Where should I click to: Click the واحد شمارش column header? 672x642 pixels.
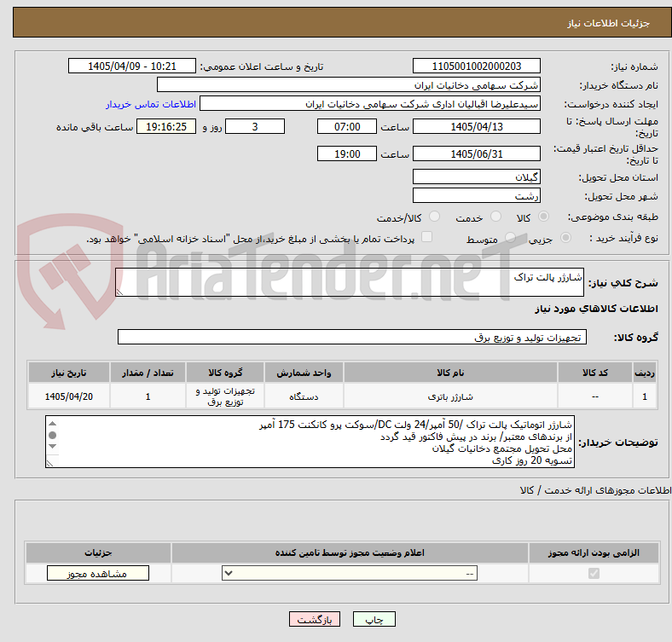304,373
